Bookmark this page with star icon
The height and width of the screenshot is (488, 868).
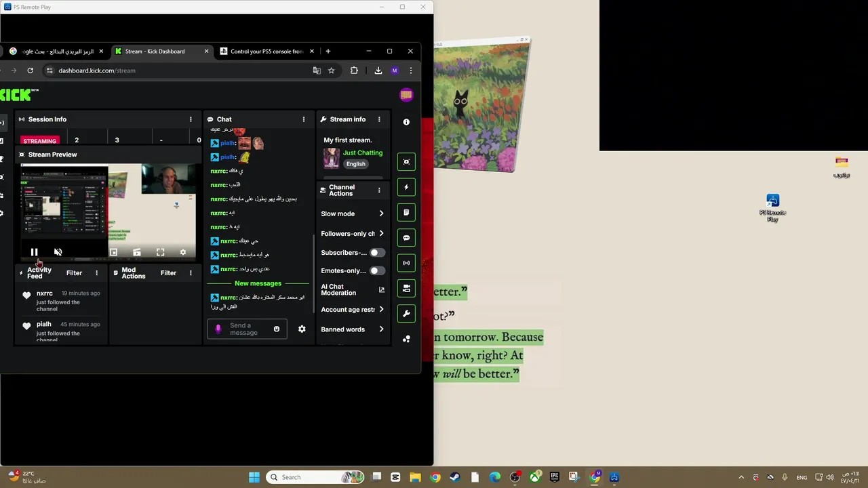[x=331, y=70]
